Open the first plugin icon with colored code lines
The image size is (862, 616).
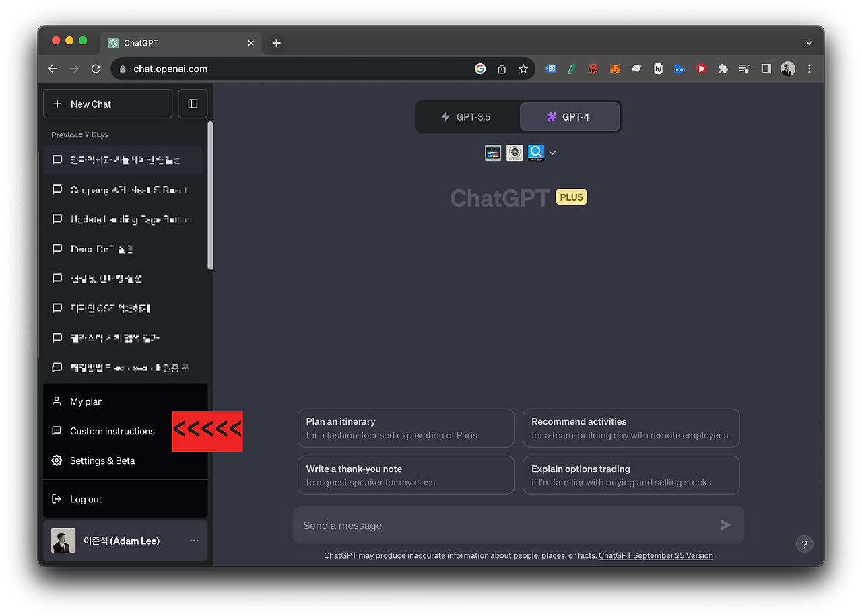(x=493, y=153)
